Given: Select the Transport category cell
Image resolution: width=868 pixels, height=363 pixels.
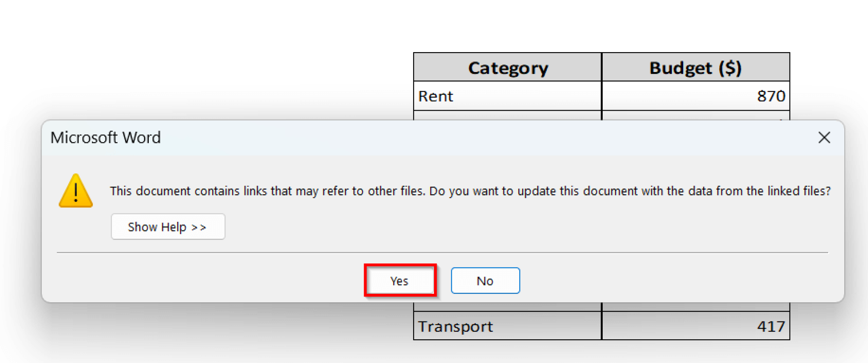Looking at the screenshot, I should coord(456,326).
